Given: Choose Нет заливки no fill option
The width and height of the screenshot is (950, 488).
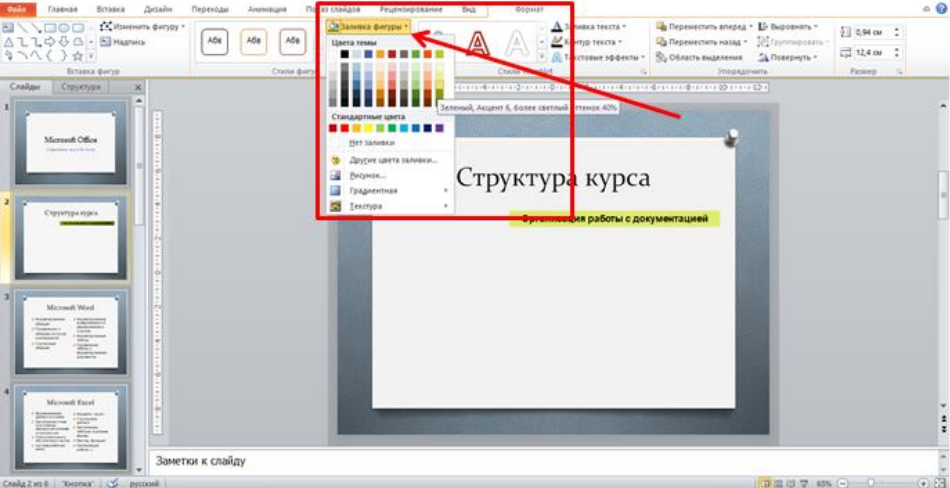Looking at the screenshot, I should pos(371,143).
